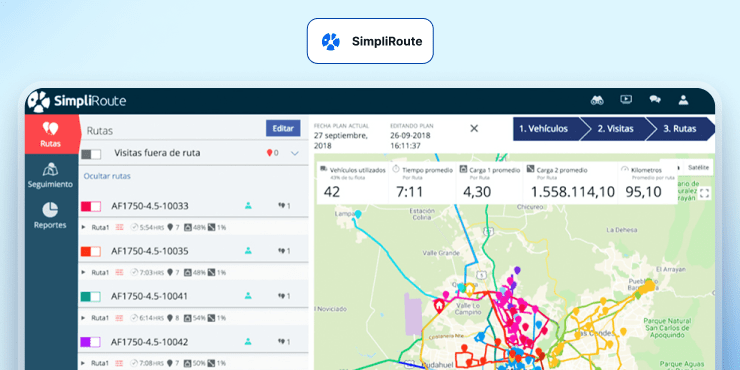Toggle the teal switch for AF1750-4.5-10041

point(91,296)
